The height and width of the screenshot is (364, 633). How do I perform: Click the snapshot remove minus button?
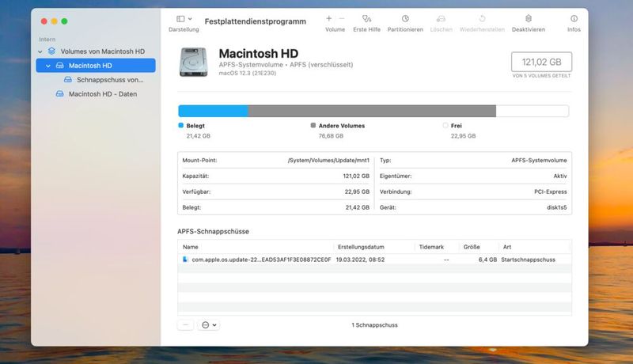click(185, 325)
